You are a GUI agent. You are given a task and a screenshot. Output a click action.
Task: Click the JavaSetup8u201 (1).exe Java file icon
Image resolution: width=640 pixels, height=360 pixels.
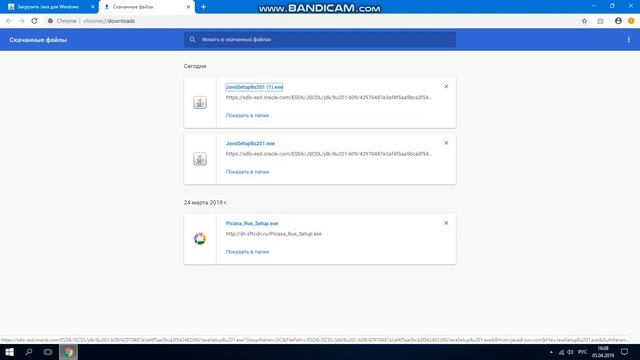[200, 102]
